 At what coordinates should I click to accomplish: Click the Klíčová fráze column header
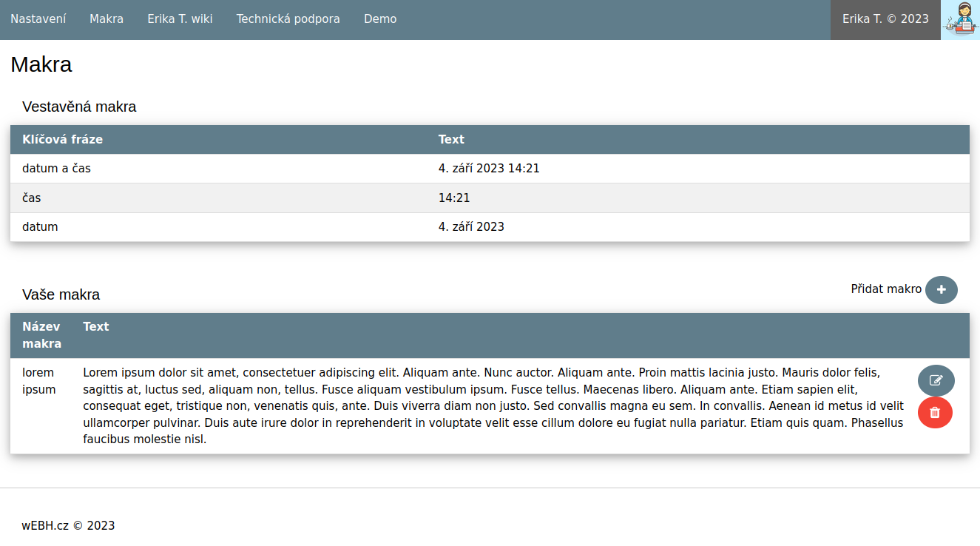click(x=63, y=139)
